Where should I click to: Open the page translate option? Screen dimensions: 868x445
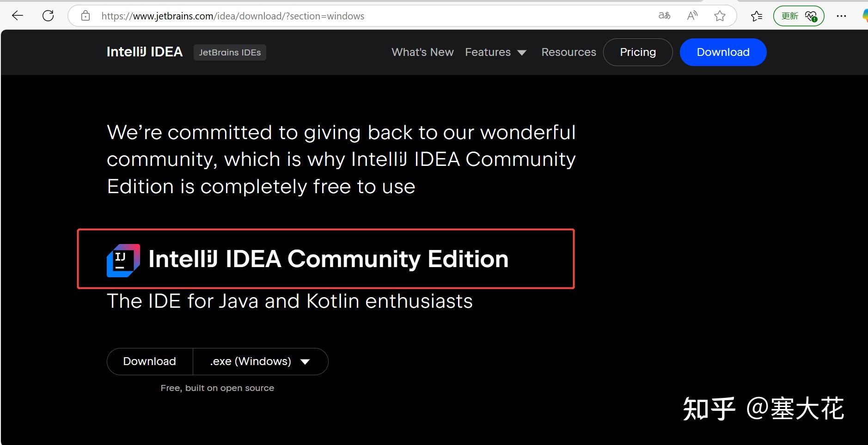(664, 16)
